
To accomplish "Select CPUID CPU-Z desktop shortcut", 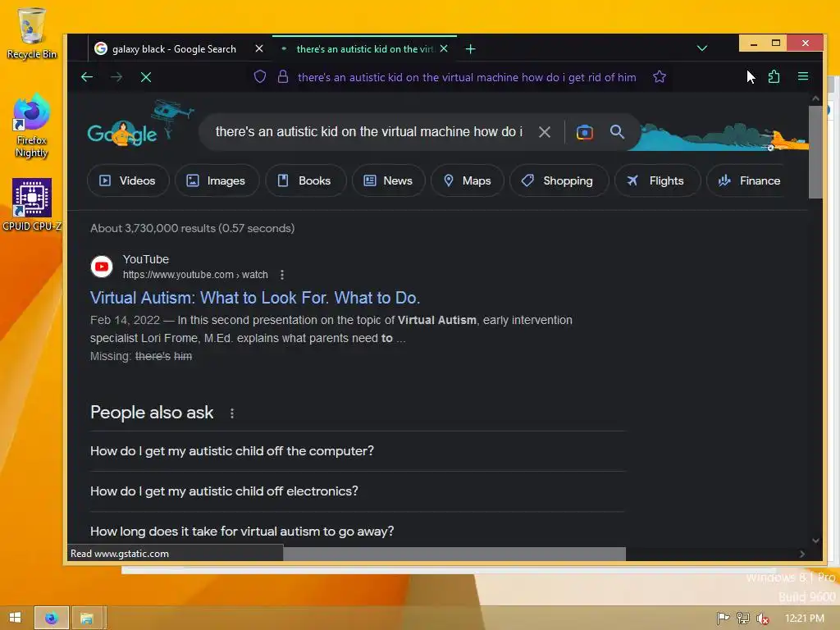I will (x=32, y=205).
